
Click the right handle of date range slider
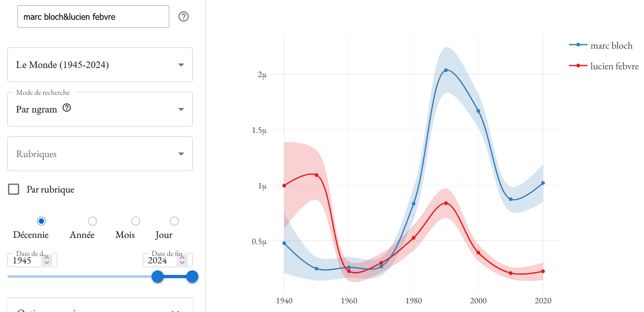click(x=192, y=277)
